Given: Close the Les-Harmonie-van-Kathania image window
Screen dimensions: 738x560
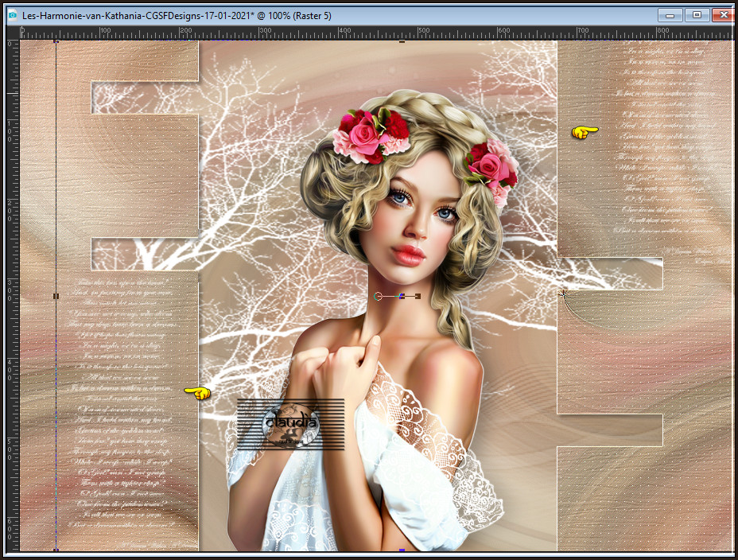Looking at the screenshot, I should pos(724,15).
